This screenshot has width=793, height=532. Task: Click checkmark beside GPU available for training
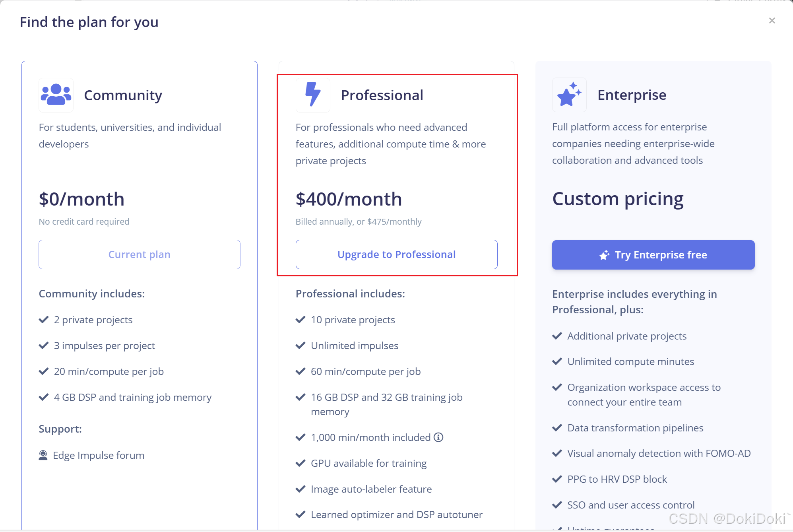[301, 463]
